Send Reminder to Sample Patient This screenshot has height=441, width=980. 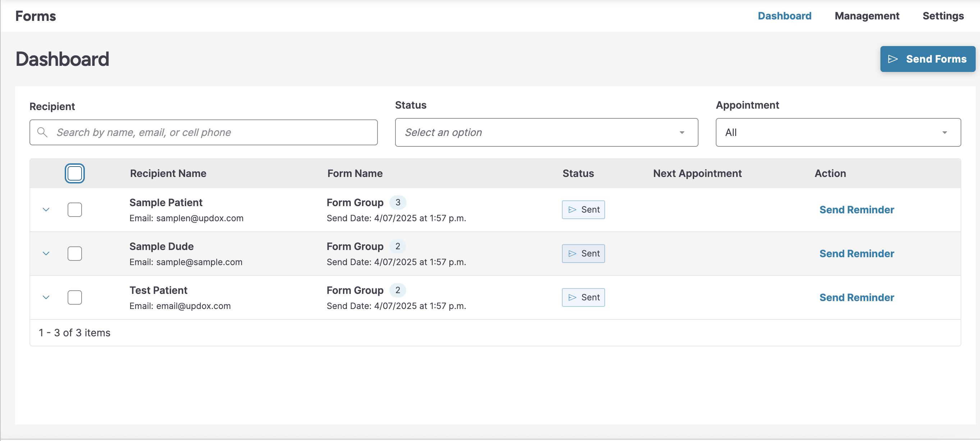pyautogui.click(x=856, y=210)
